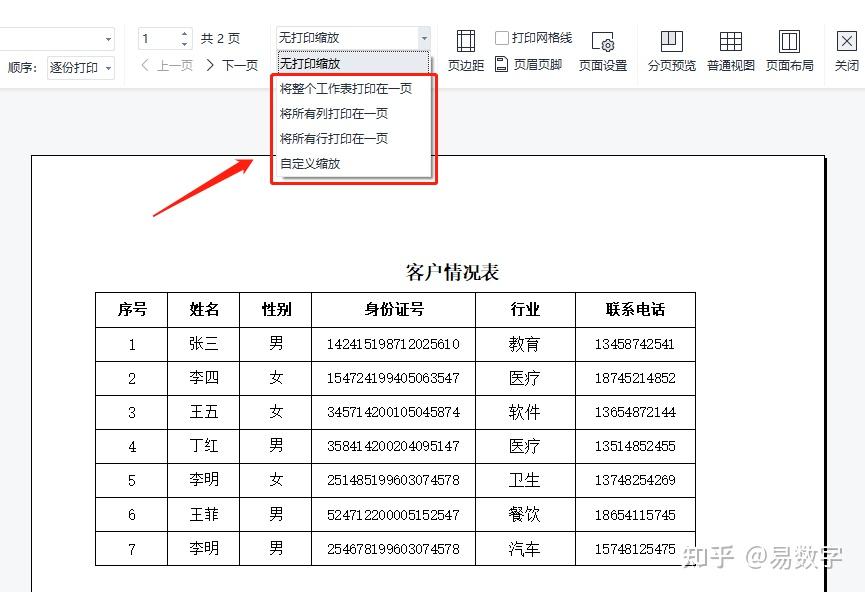
Task: Click phone number 13458742541
Action: [635, 344]
